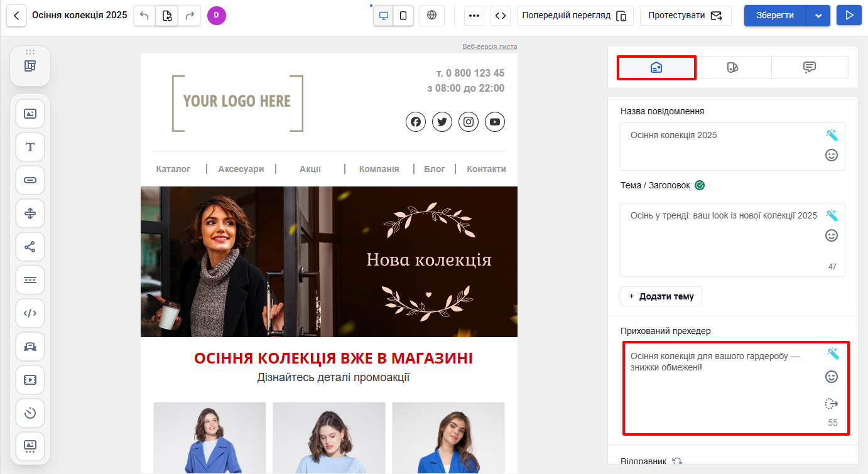
Task: Switch to desktop preview mode
Action: pyautogui.click(x=384, y=16)
